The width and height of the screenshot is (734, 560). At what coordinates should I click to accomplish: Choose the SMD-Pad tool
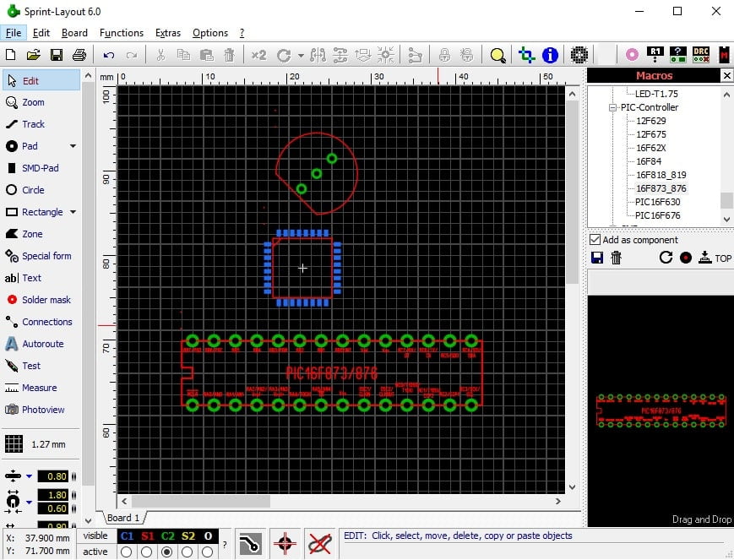point(41,168)
